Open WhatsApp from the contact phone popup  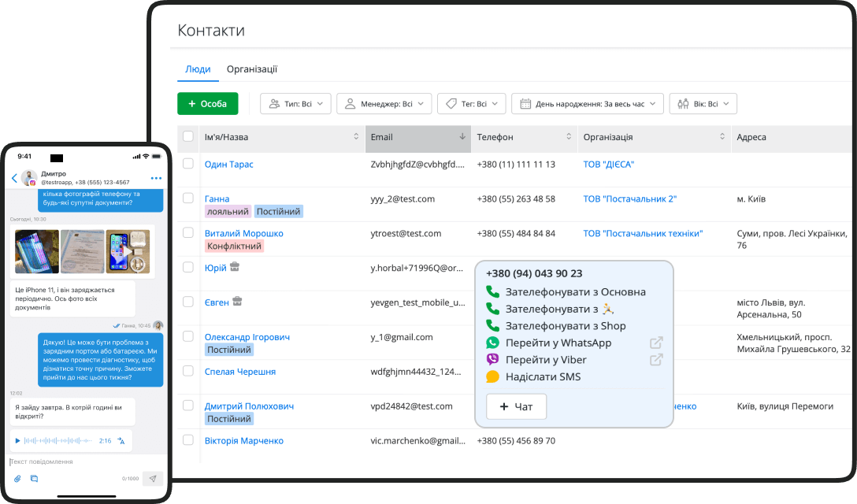(559, 343)
